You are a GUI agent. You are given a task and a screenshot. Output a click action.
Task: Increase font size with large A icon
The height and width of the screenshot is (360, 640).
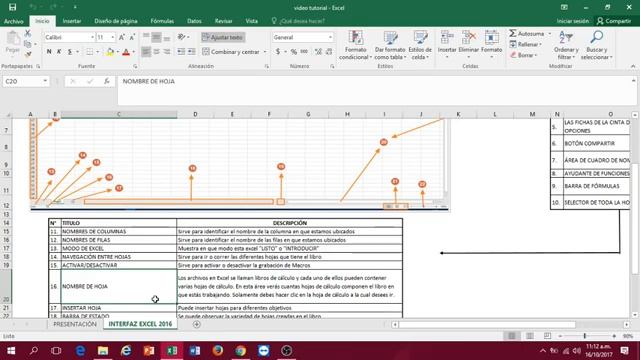pos(122,37)
